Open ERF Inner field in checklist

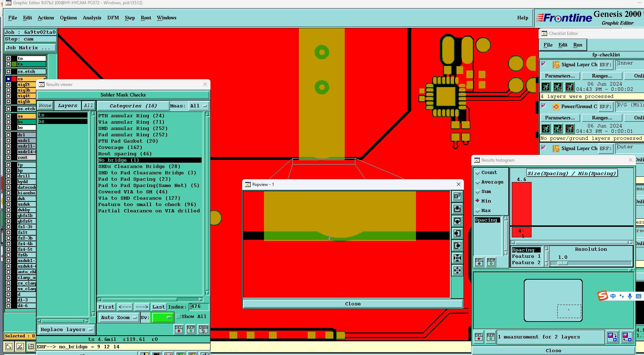pos(630,64)
